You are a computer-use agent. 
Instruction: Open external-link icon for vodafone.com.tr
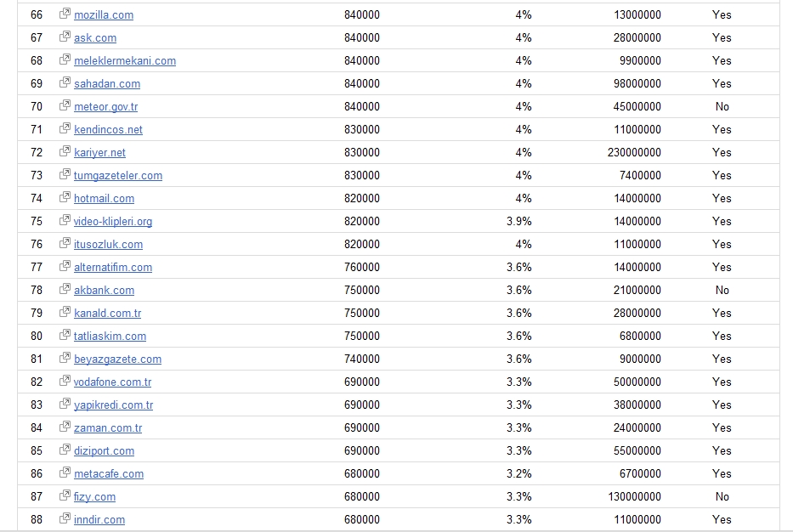click(x=65, y=381)
